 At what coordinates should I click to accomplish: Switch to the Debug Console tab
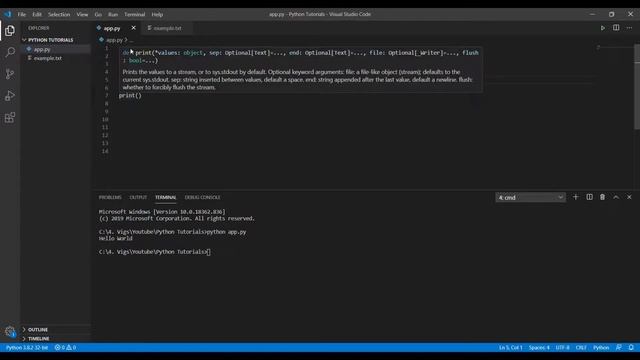[202, 197]
